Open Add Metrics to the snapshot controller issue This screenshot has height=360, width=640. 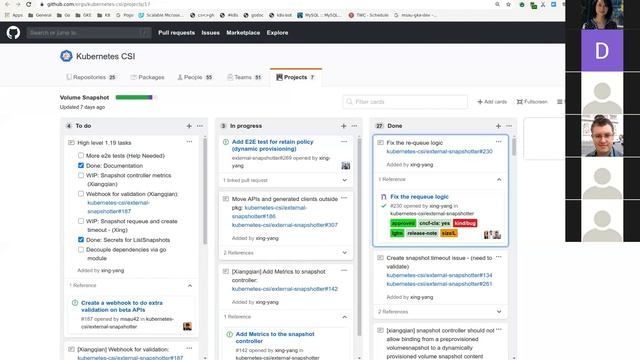click(275, 338)
